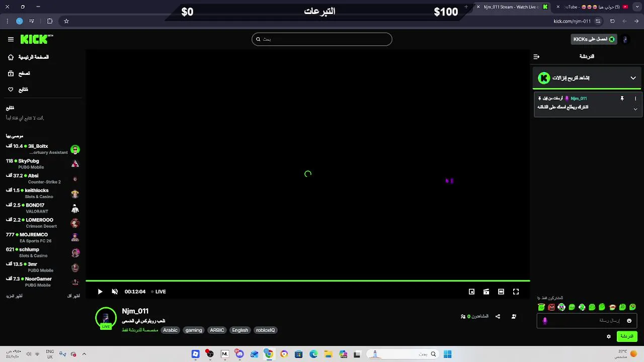Viewport: 644px width, 362px height.
Task: Share the stream with the share icon
Action: coord(498,316)
